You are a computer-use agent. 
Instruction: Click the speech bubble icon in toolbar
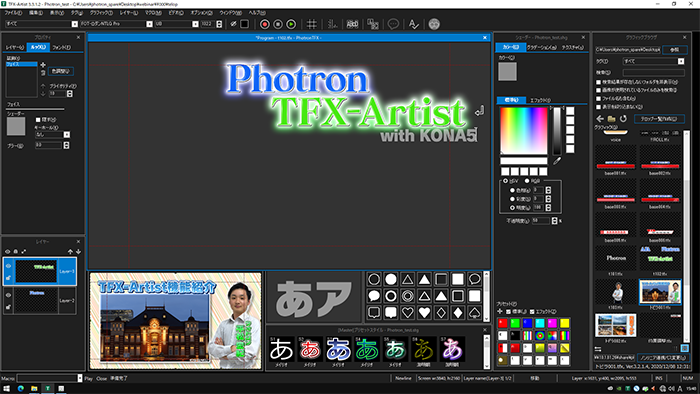coord(393,24)
